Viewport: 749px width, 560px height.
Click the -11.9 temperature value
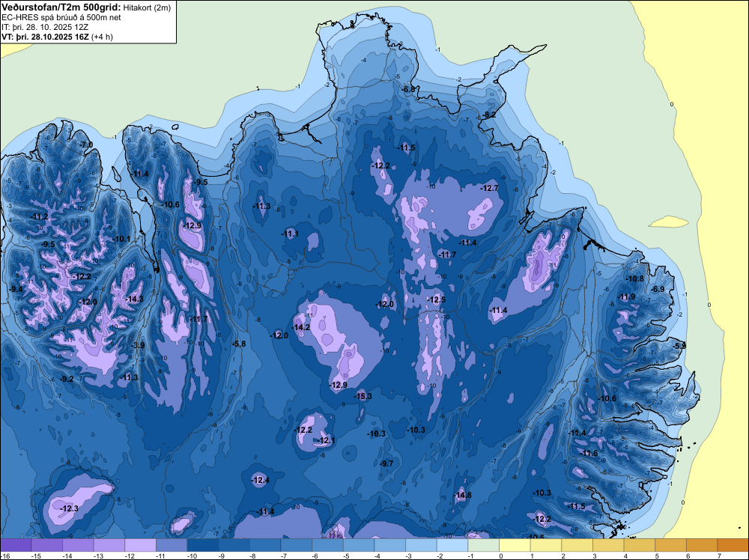point(627,297)
